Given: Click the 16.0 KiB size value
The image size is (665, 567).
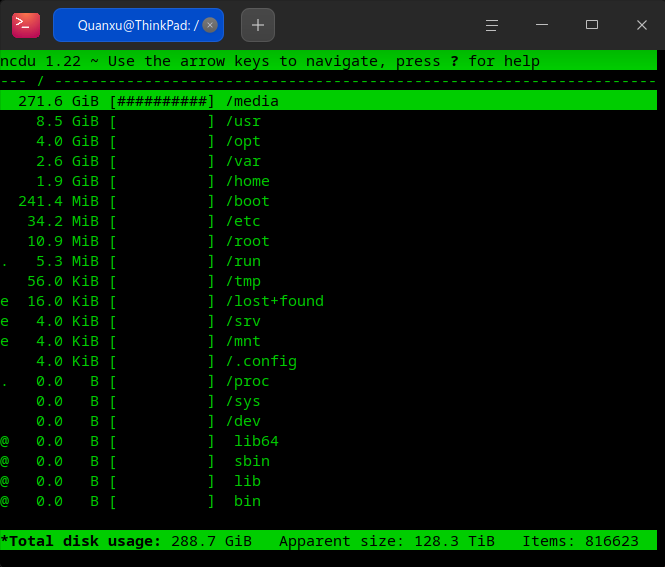Looking at the screenshot, I should (63, 301).
